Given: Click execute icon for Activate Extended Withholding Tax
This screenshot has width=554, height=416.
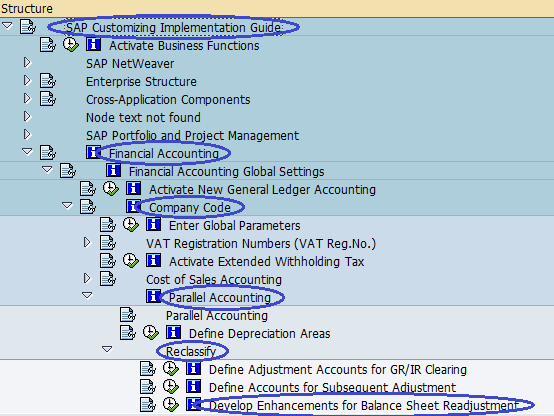Looking at the screenshot, I should click(x=131, y=261).
